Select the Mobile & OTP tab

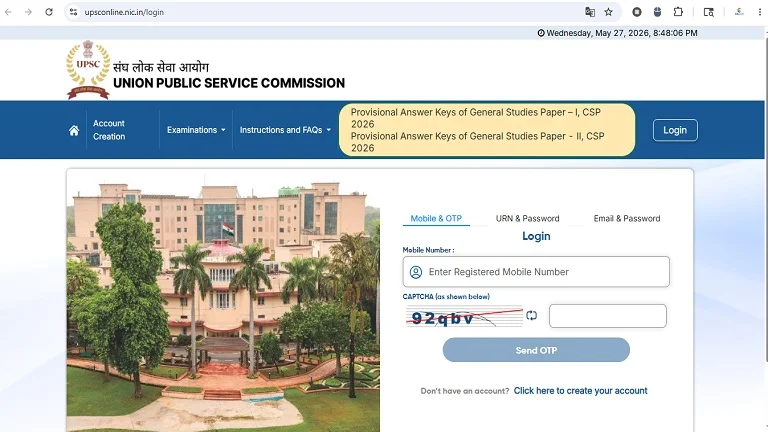click(x=436, y=218)
